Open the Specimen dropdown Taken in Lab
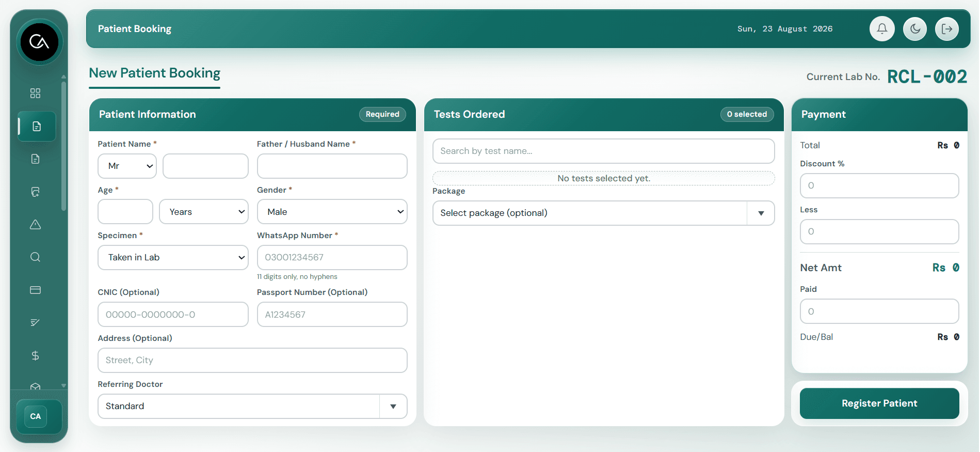Image resolution: width=980 pixels, height=452 pixels. click(x=173, y=257)
